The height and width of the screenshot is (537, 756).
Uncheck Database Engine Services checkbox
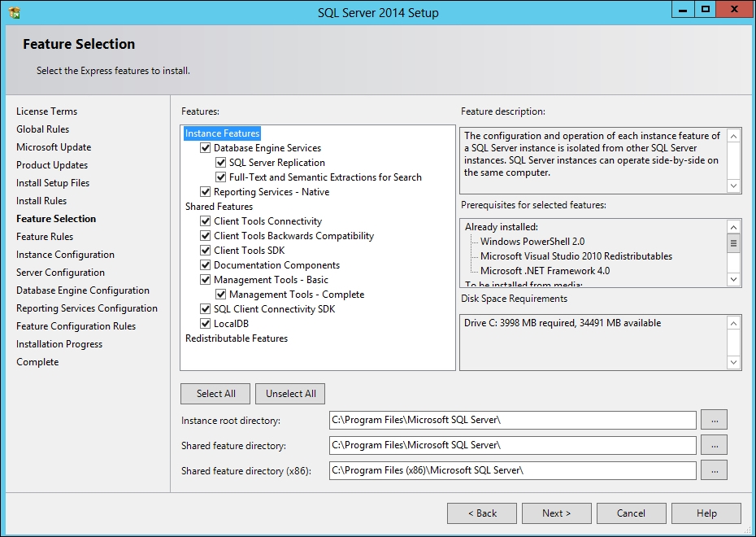[206, 147]
